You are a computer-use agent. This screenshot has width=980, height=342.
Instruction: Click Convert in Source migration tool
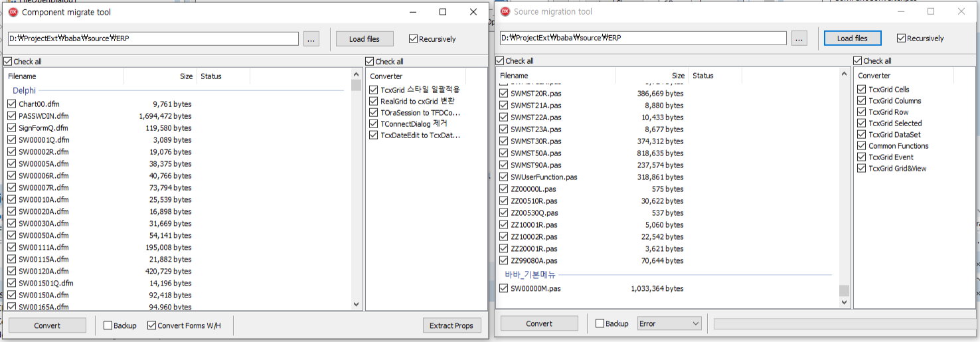pyautogui.click(x=539, y=323)
